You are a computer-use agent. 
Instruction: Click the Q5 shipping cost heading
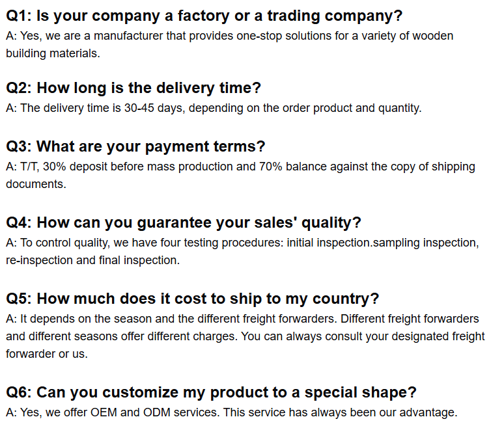coord(193,299)
